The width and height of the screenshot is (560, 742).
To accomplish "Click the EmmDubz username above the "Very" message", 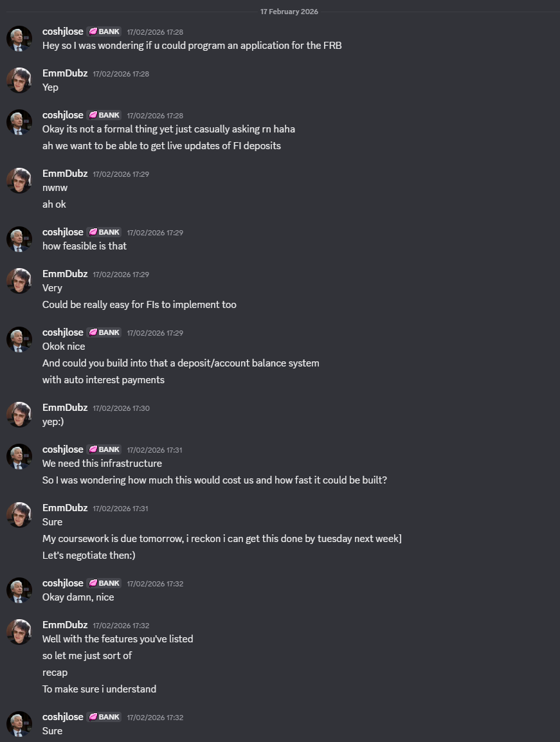I will pos(65,274).
